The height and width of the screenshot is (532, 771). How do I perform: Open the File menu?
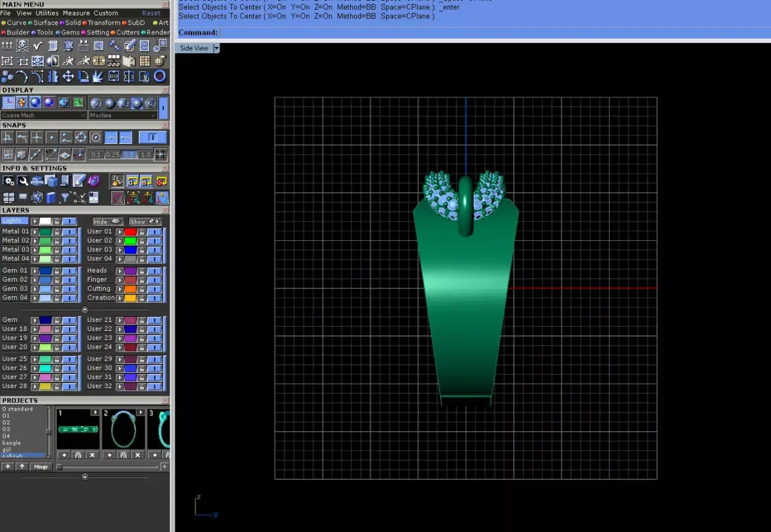click(x=5, y=13)
